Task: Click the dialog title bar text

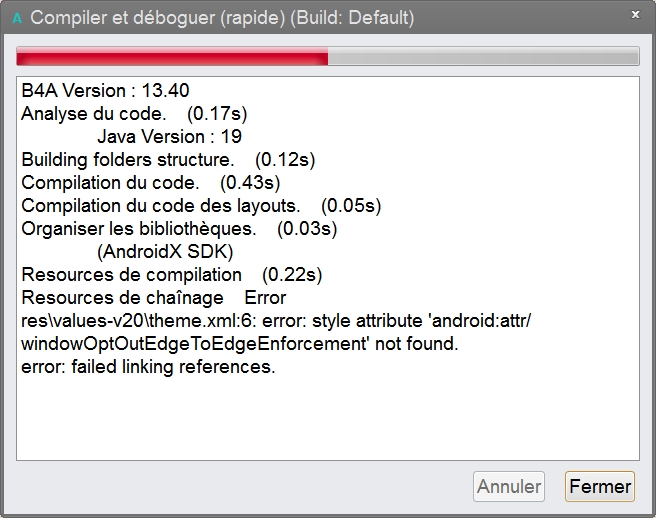Action: [222, 18]
